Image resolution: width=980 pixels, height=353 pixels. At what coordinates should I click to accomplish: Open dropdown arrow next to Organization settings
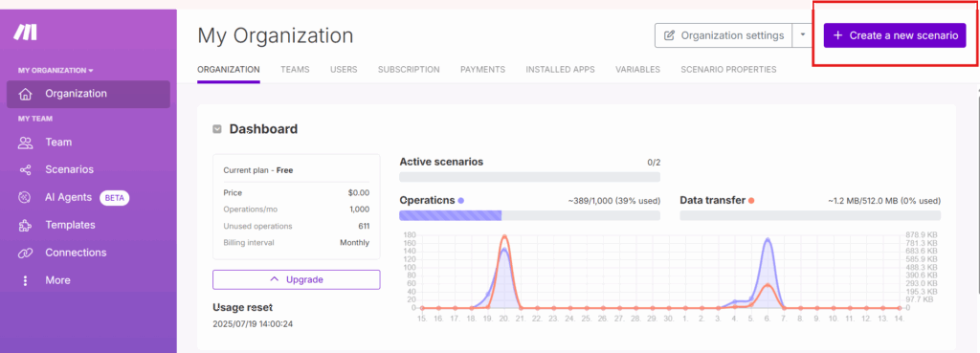click(x=803, y=35)
